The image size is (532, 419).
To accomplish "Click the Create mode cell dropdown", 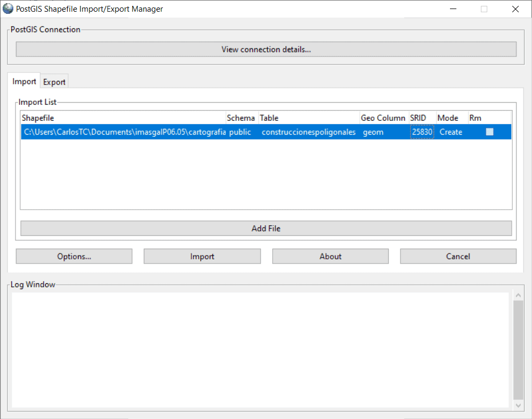I will [x=451, y=132].
